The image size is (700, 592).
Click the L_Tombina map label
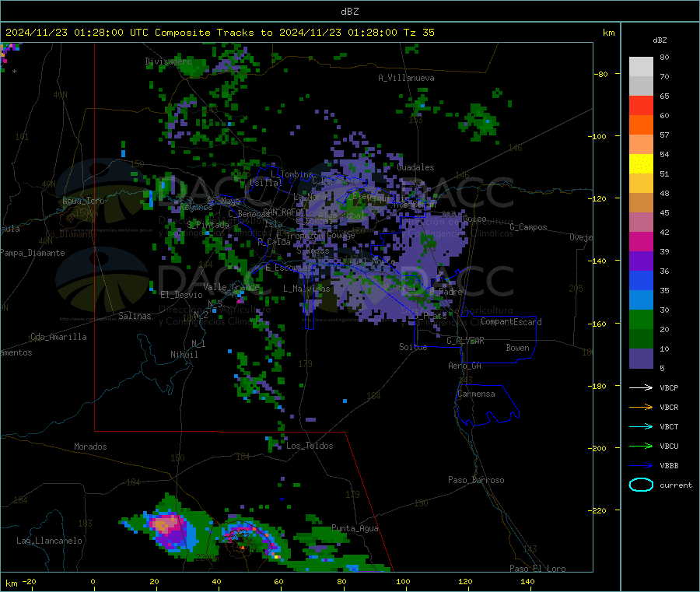(292, 174)
